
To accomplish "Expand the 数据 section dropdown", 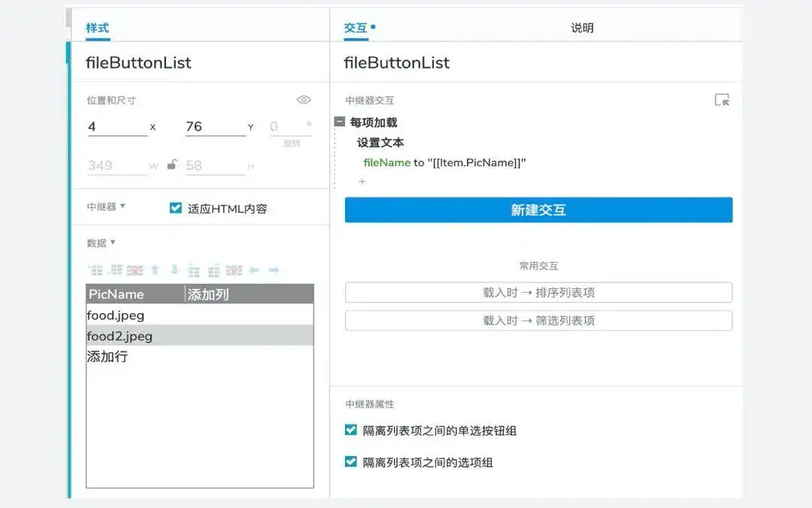I will [x=99, y=243].
